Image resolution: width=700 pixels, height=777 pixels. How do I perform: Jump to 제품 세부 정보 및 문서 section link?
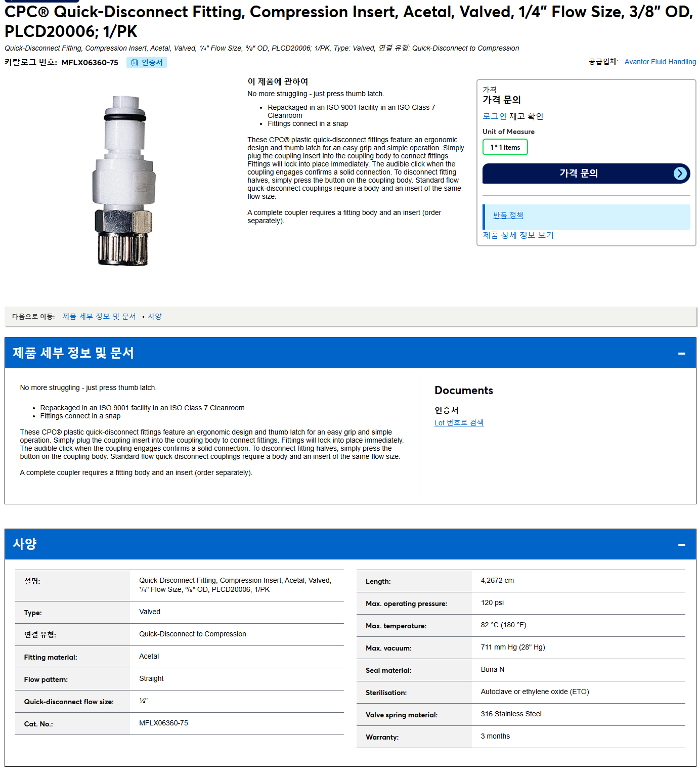pyautogui.click(x=99, y=317)
